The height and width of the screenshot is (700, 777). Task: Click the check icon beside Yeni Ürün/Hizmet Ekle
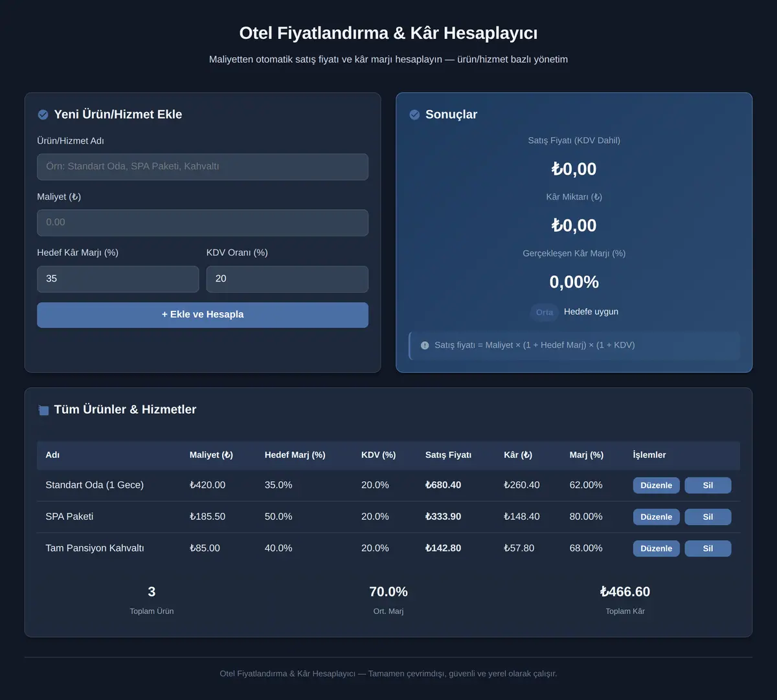[43, 115]
